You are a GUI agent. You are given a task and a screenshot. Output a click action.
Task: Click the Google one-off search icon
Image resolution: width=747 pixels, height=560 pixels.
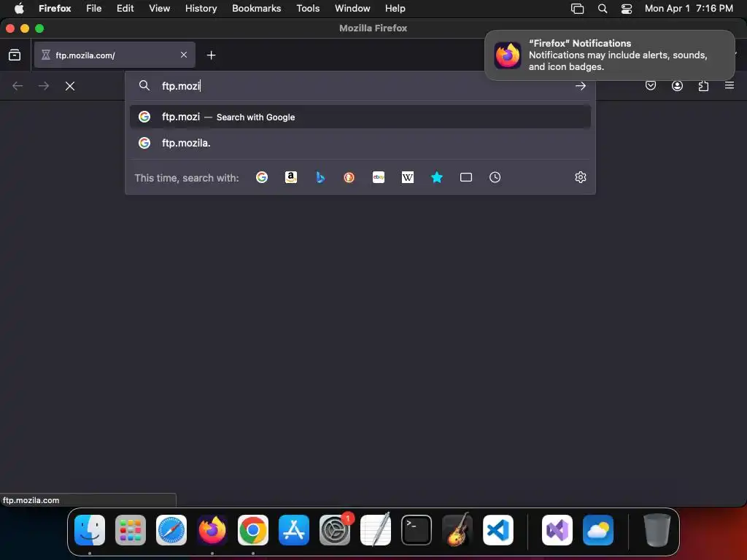coord(262,177)
